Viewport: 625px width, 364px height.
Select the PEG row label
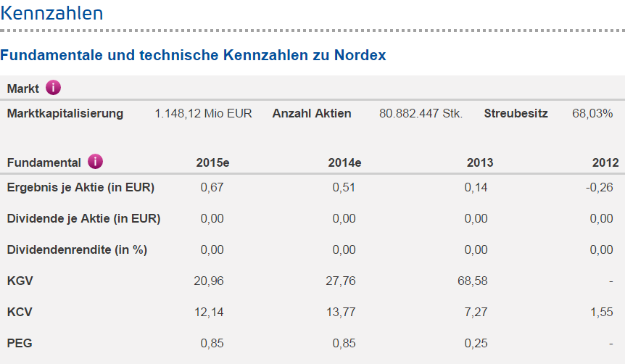(20, 343)
